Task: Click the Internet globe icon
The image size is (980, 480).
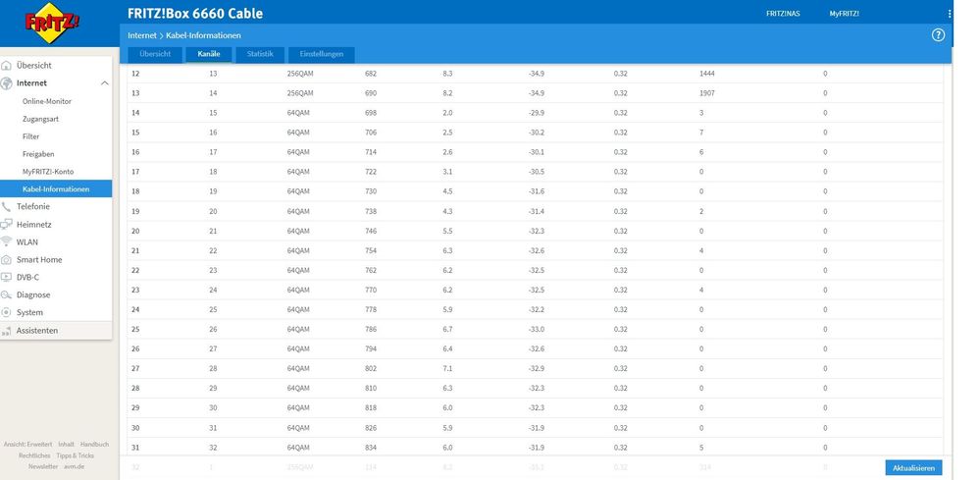Action: pyautogui.click(x=6, y=83)
